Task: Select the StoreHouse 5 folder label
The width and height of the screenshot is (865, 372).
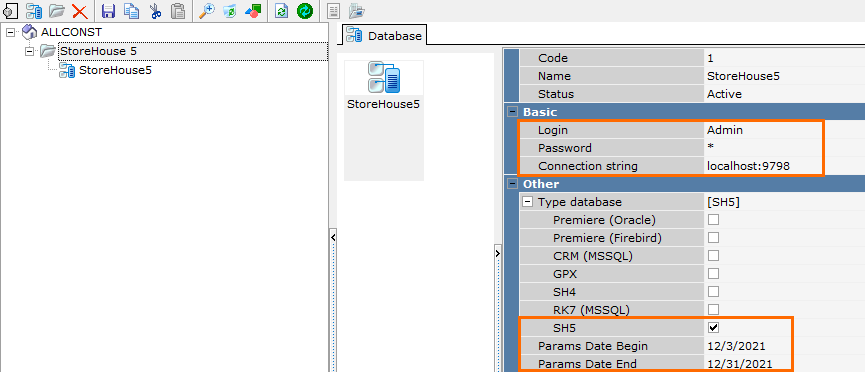Action: 98,51
